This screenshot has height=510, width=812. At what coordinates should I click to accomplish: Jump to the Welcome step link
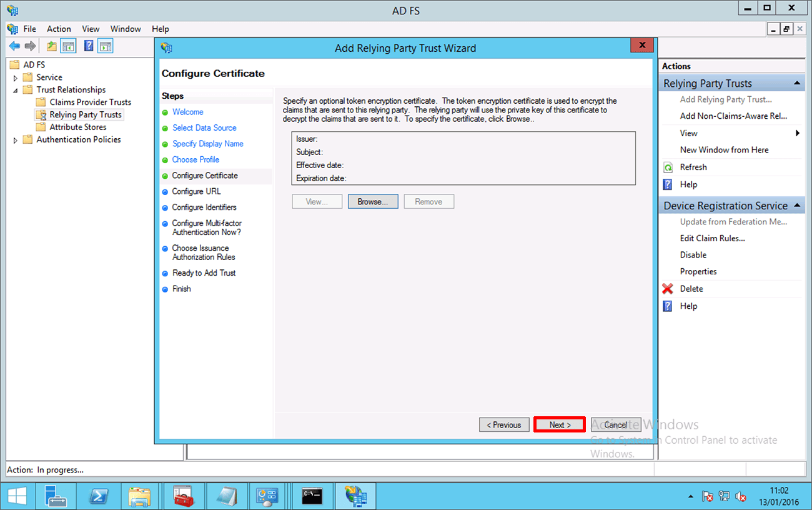click(188, 112)
